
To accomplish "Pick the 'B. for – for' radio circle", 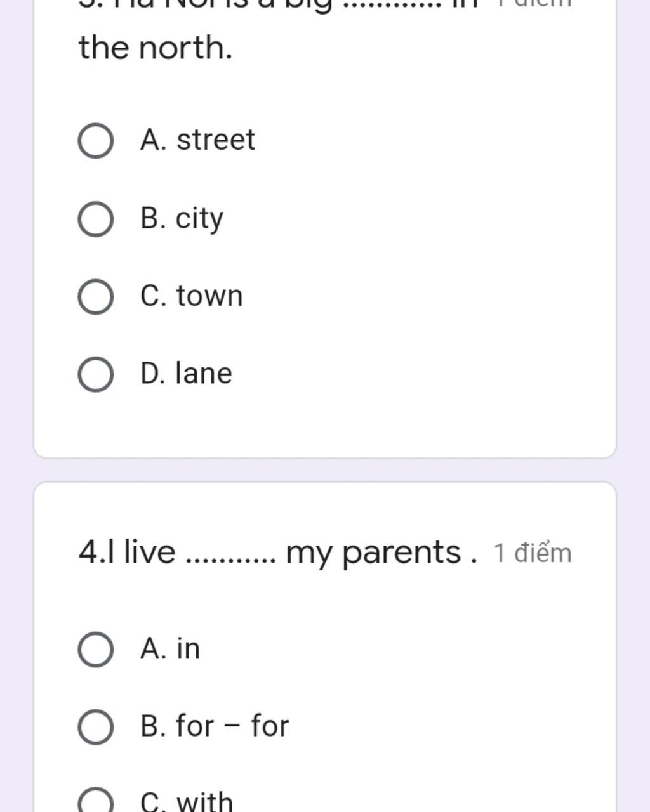I will point(96,727).
